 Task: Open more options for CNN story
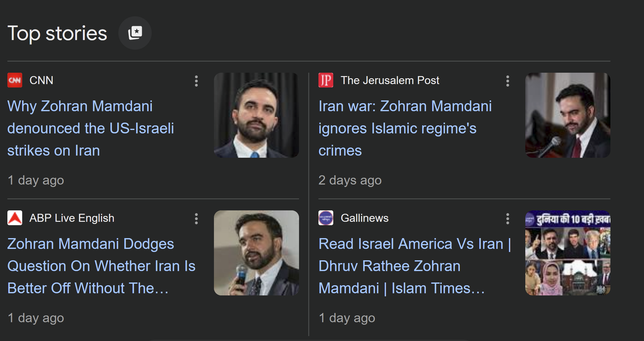tap(196, 81)
